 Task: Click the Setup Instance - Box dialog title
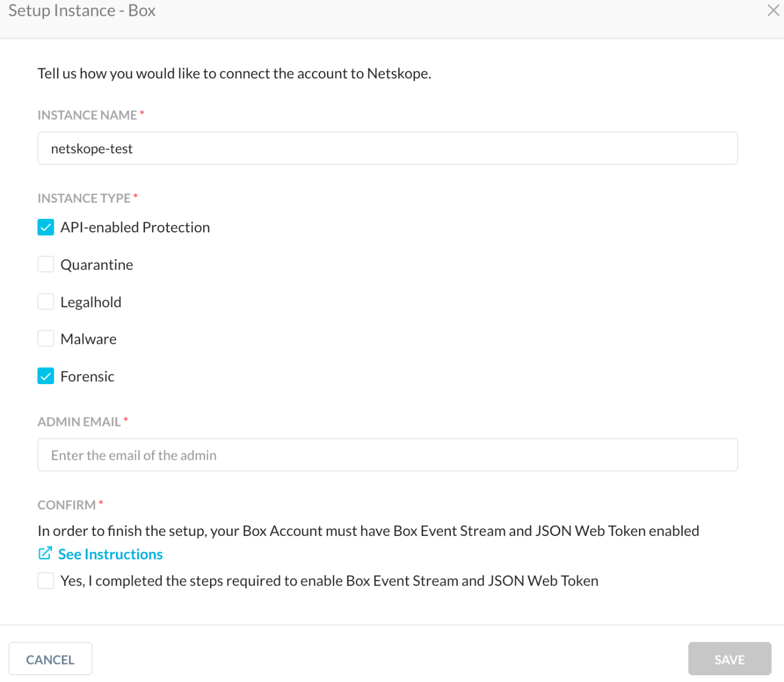[x=82, y=11]
